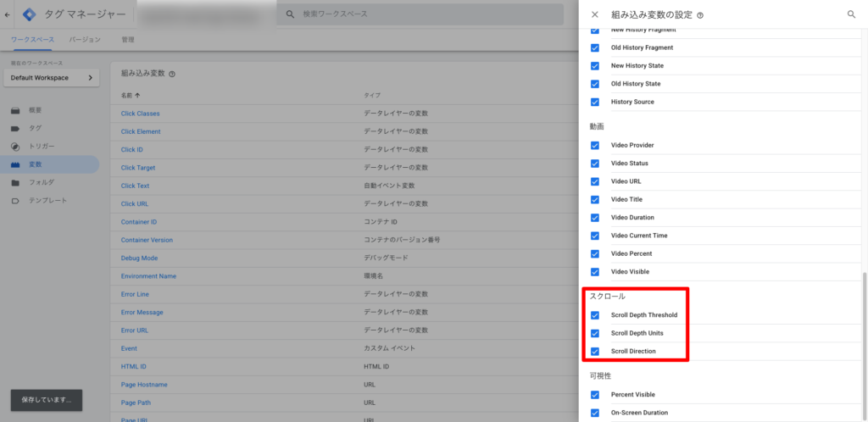Sort variables by 名前 column header
The width and height of the screenshot is (868, 422).
tap(131, 95)
